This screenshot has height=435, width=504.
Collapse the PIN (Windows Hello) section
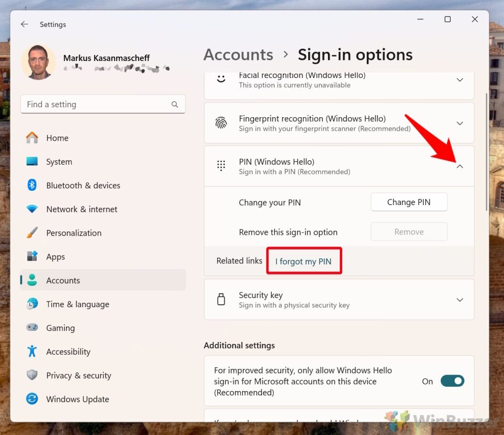coord(460,166)
